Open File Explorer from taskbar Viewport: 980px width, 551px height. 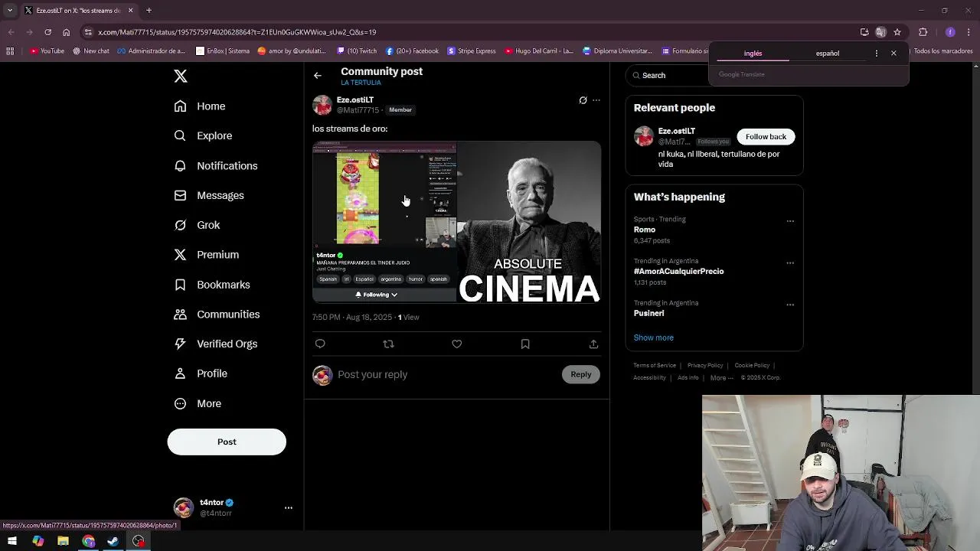(x=63, y=541)
